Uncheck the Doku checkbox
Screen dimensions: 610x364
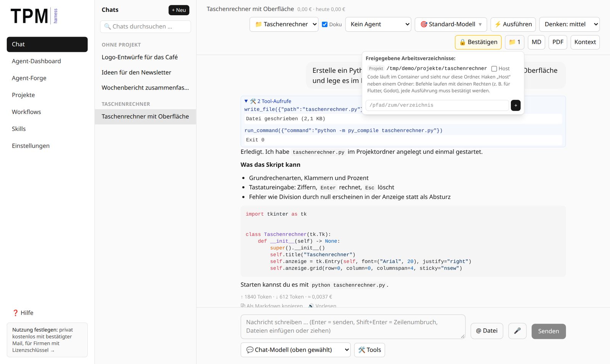(325, 24)
